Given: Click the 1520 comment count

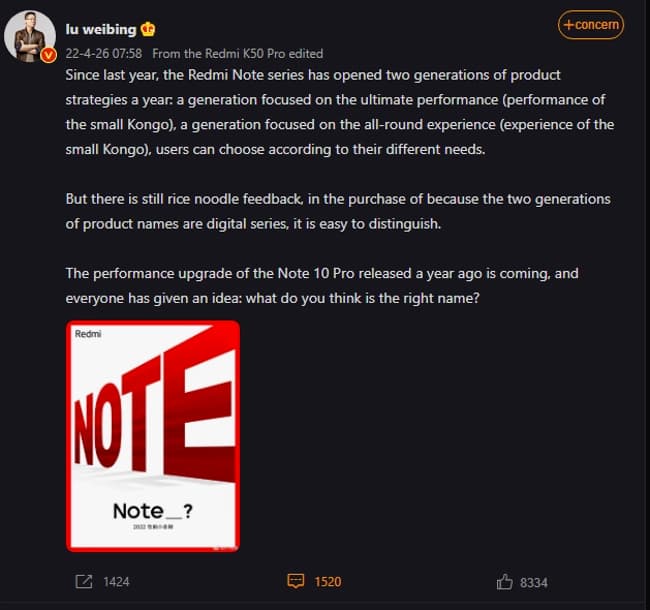Looking at the screenshot, I should [x=328, y=582].
